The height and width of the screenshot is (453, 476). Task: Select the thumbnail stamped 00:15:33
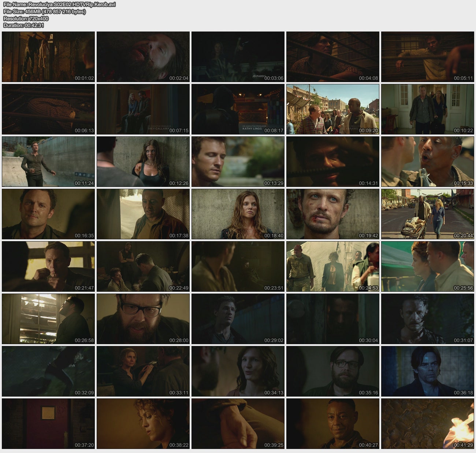(x=427, y=162)
